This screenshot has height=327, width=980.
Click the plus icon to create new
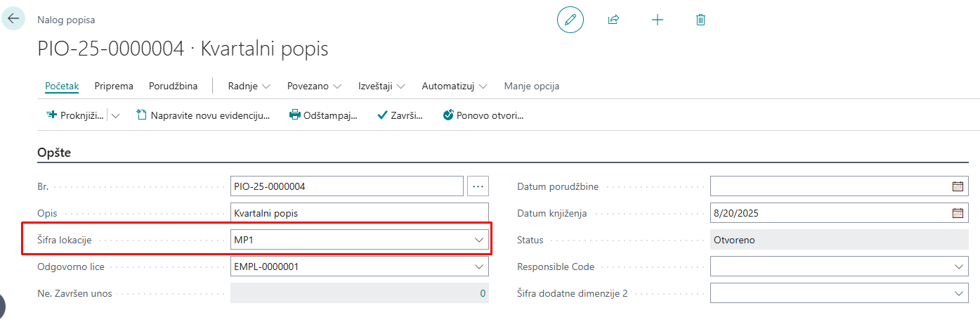(657, 20)
